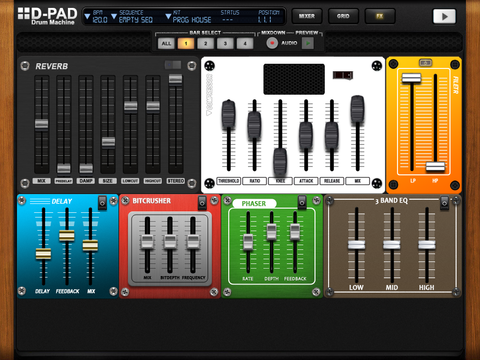Switch to the GRID view
The image size is (480, 360).
(343, 16)
